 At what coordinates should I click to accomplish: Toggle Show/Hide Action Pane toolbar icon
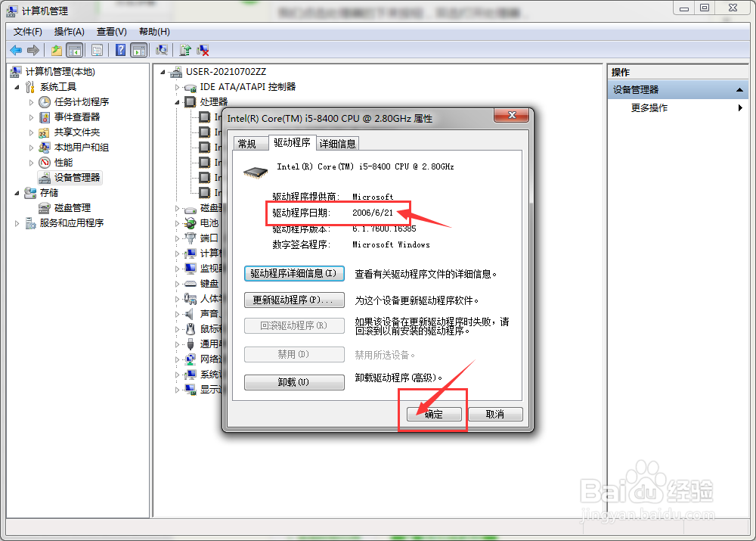click(139, 50)
